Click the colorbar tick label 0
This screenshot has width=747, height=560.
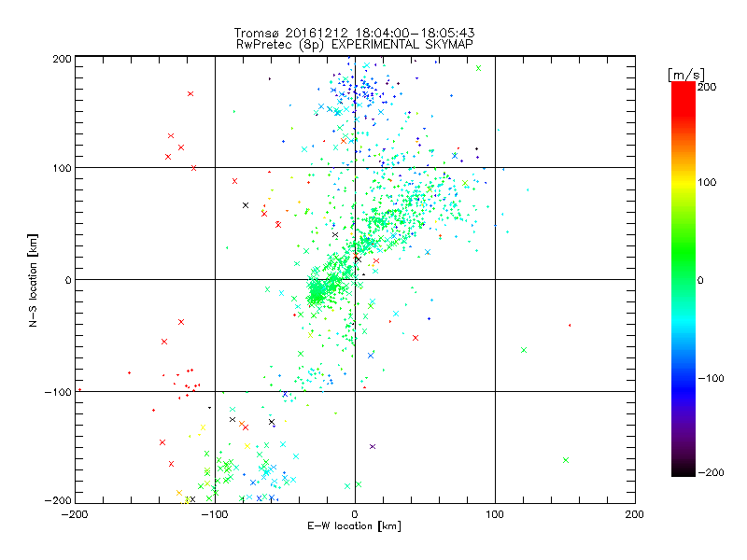[x=700, y=281]
